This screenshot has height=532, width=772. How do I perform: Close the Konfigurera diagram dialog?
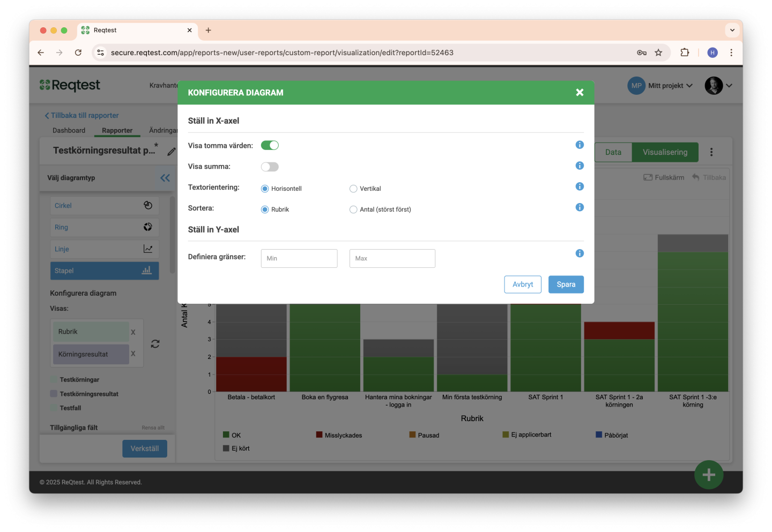pyautogui.click(x=580, y=93)
